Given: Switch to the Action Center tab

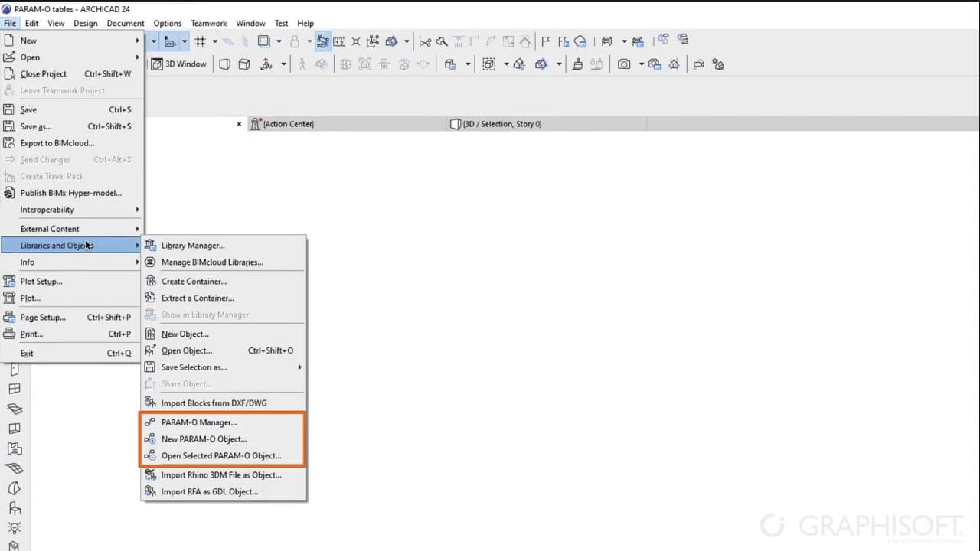Looking at the screenshot, I should [346, 124].
